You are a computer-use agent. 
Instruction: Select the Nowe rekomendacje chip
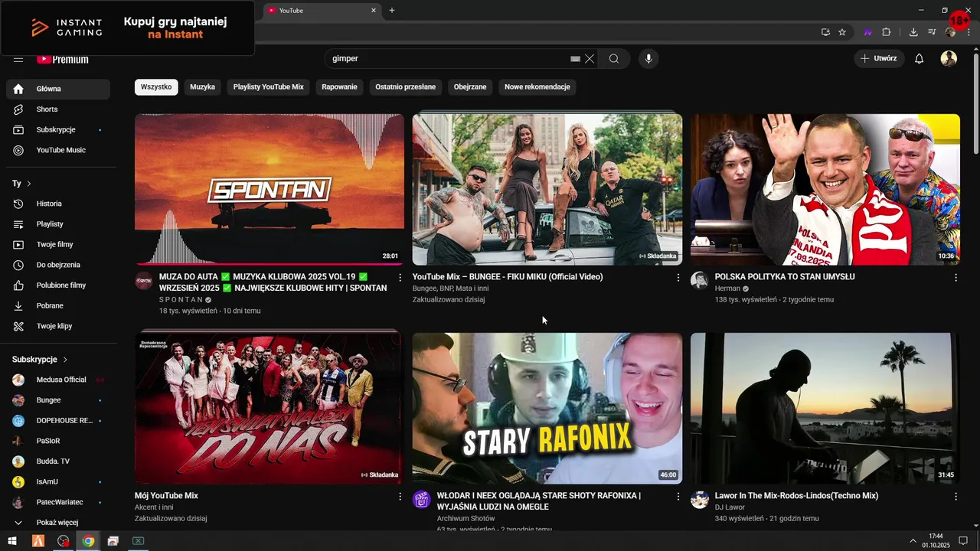(x=537, y=87)
